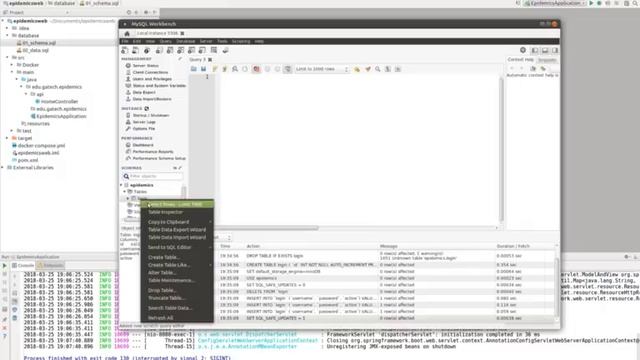Toggle the left sidebar panel icon
Viewport: 640px width, 360px height.
pyautogui.click(x=535, y=51)
